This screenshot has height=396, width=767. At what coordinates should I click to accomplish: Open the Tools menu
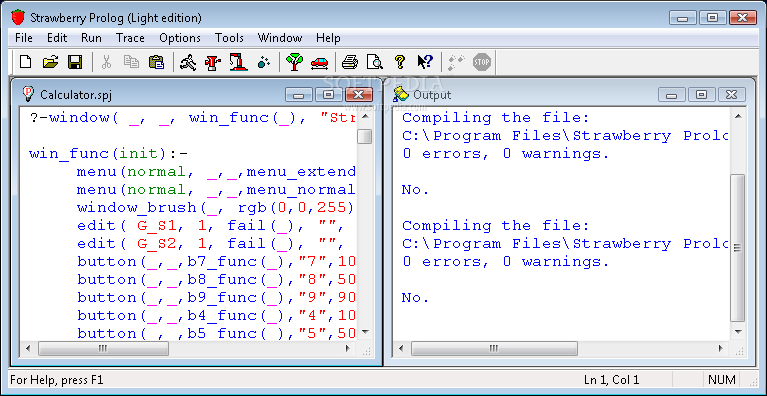(229, 38)
